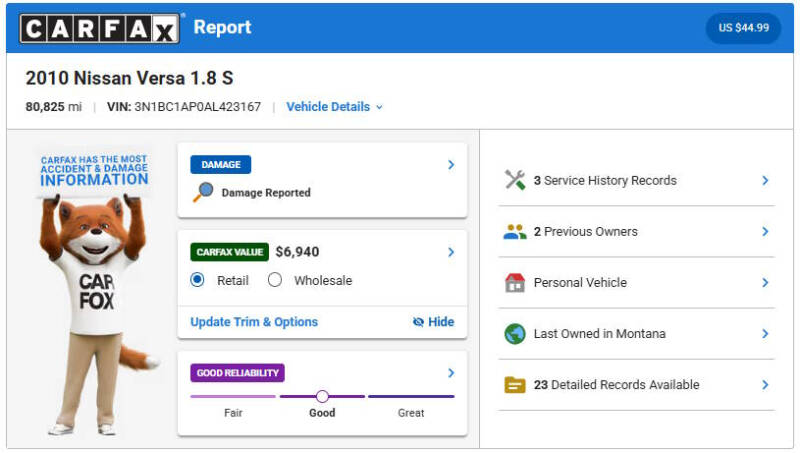Click the previous owners people icon

pos(515,232)
